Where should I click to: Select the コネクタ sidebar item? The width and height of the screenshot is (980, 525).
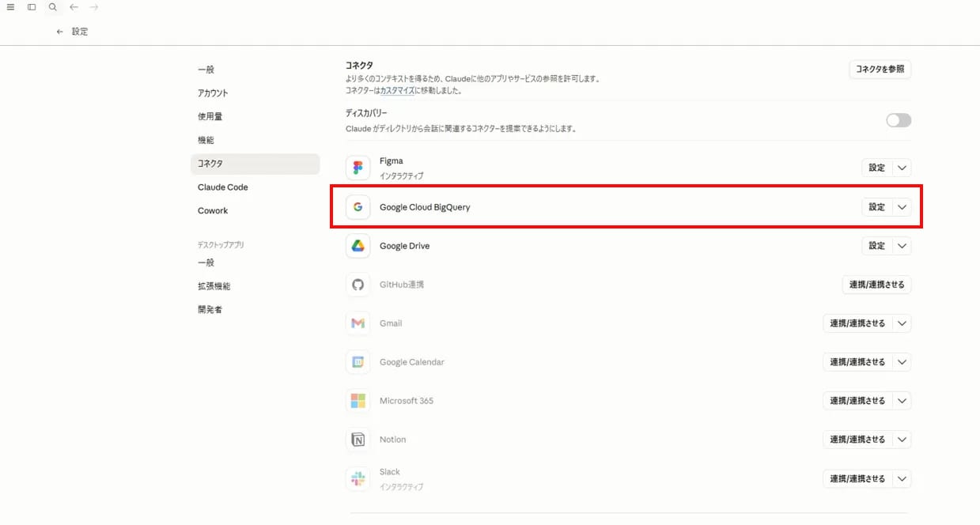click(255, 164)
